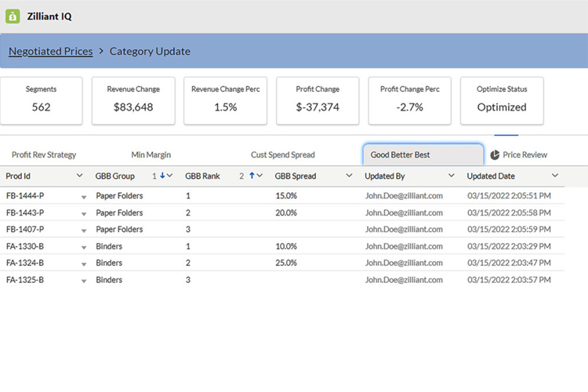Expand the row arrow for FB-1444-P
This screenshot has height=392, width=588.
[x=84, y=197]
